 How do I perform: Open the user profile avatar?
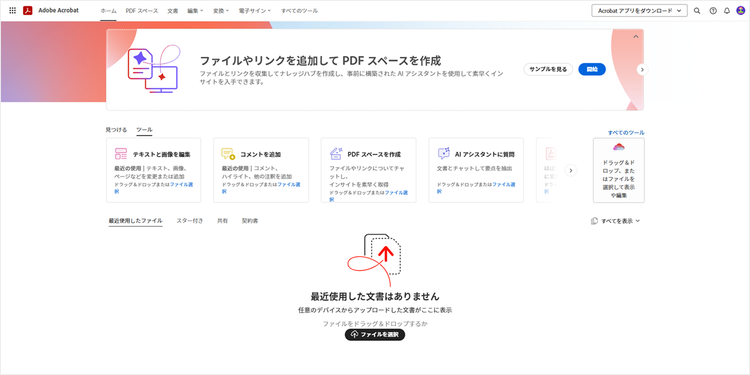pyautogui.click(x=740, y=11)
